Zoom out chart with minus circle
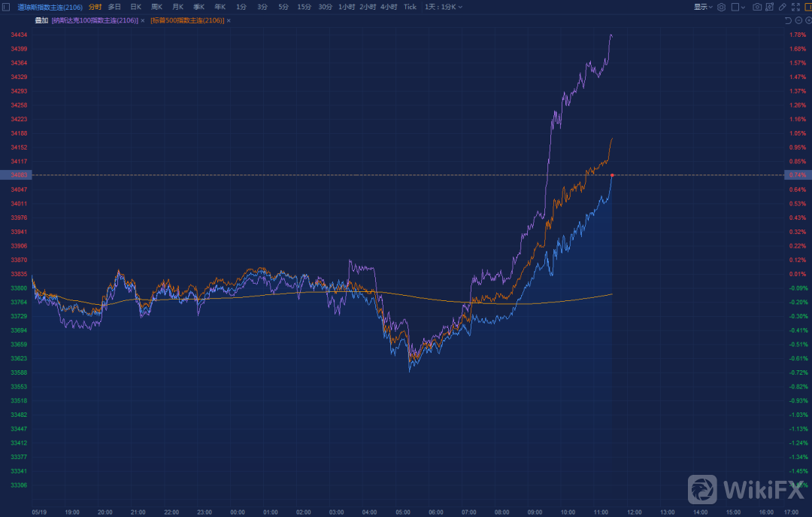This screenshot has width=812, height=517. pos(798,20)
